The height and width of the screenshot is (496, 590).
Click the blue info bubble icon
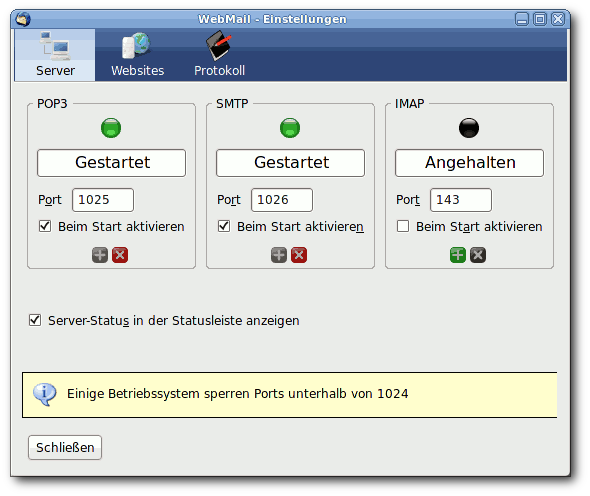pyautogui.click(x=45, y=394)
